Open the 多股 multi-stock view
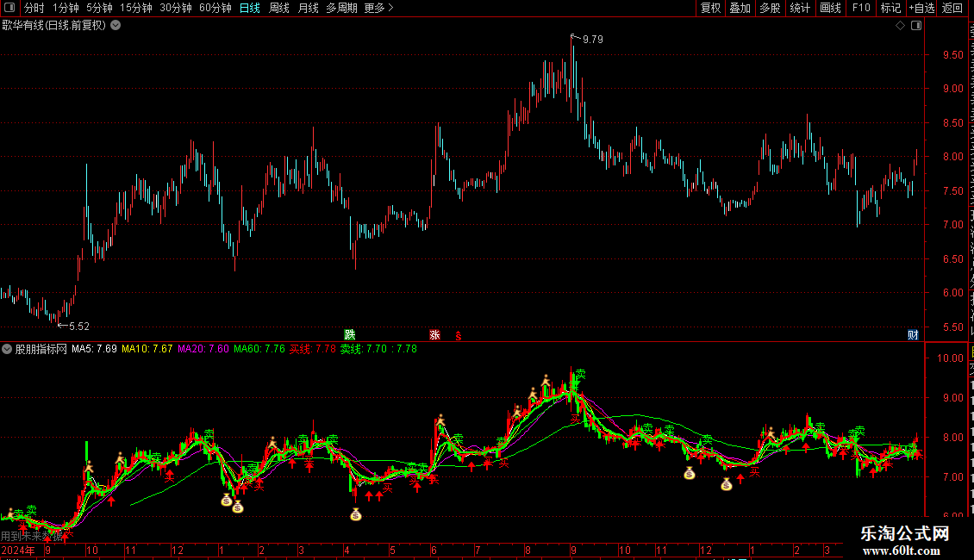The height and width of the screenshot is (560, 974). [770, 8]
